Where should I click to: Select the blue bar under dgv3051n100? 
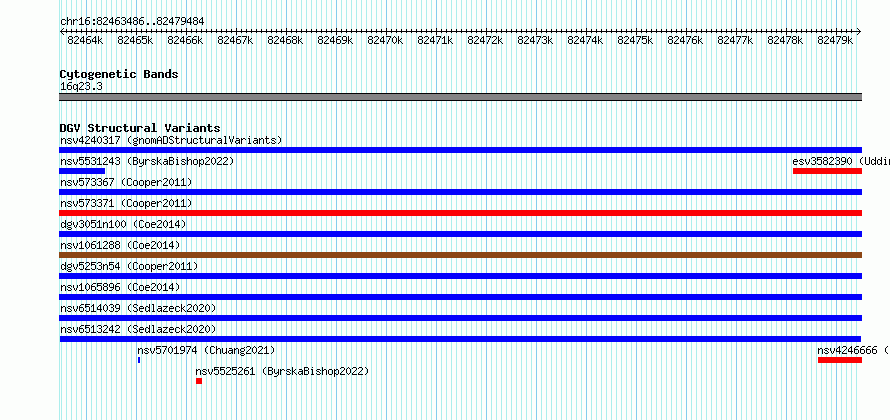pyautogui.click(x=460, y=234)
